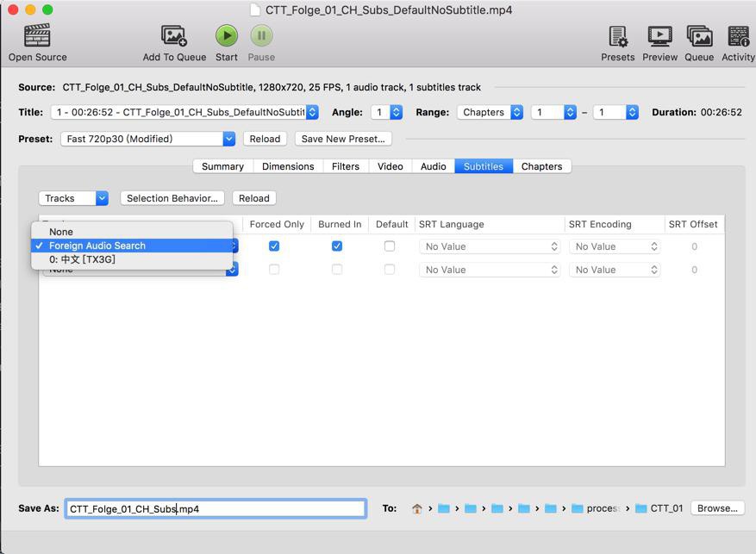
Task: Click SRT Offset value in second row
Action: click(694, 270)
